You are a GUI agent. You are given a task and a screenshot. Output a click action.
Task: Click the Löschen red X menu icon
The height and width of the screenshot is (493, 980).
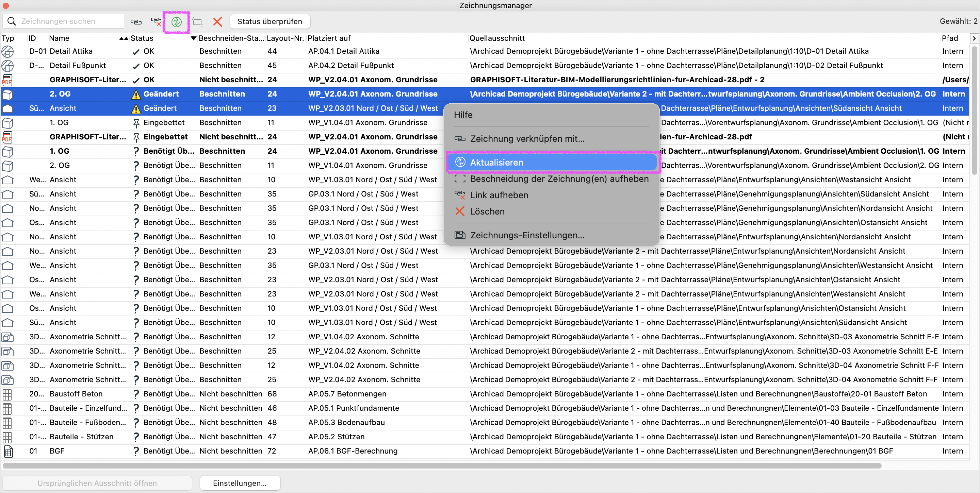click(460, 211)
